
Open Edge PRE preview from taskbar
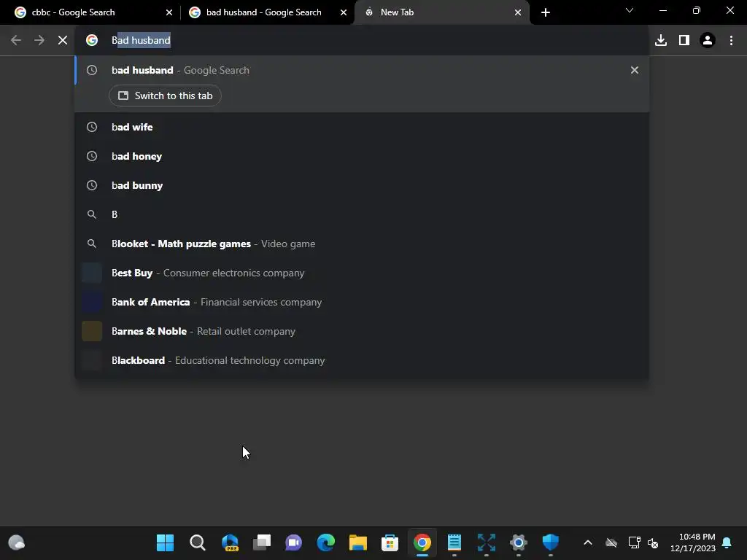tap(230, 542)
